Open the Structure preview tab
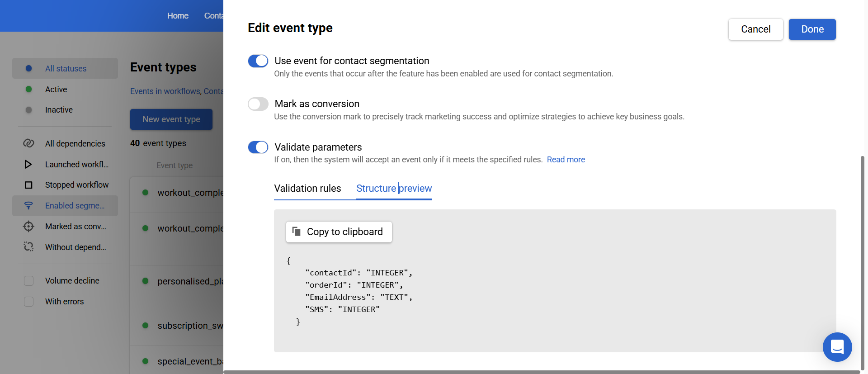The width and height of the screenshot is (868, 374). pyautogui.click(x=394, y=189)
